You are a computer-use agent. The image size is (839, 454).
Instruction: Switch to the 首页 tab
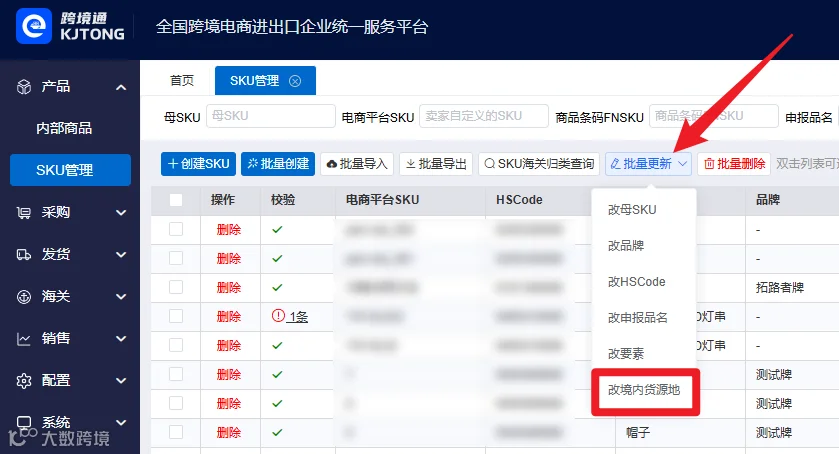tap(182, 81)
